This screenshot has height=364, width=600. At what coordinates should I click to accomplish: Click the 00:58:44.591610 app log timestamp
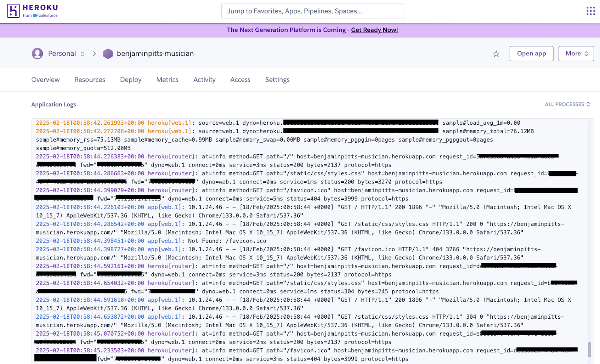click(90, 300)
